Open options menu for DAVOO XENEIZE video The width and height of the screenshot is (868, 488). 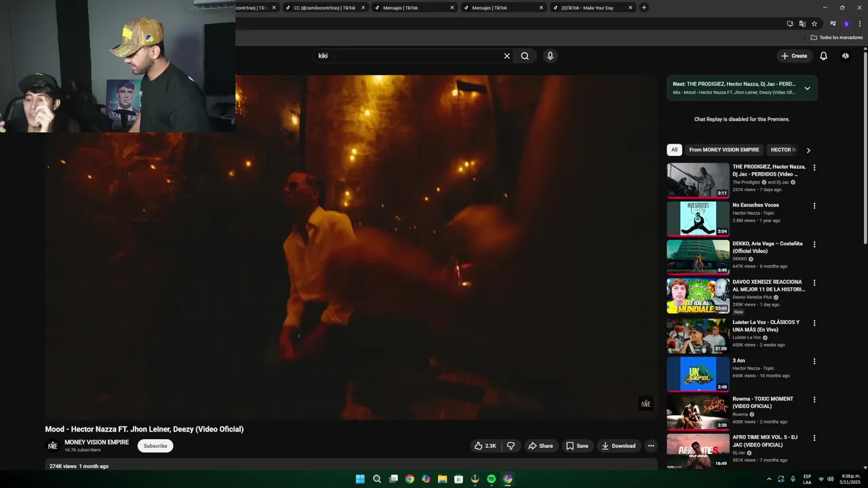(x=814, y=283)
